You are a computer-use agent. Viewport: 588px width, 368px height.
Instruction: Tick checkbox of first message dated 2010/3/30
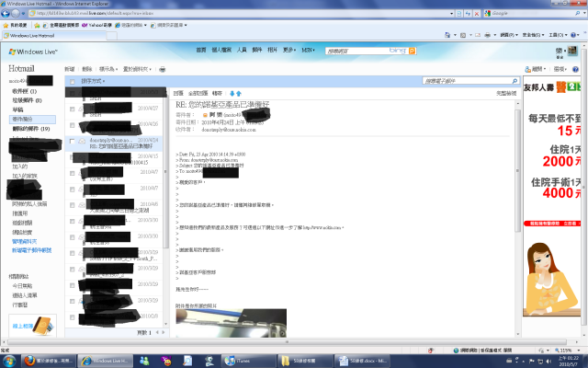click(x=73, y=221)
